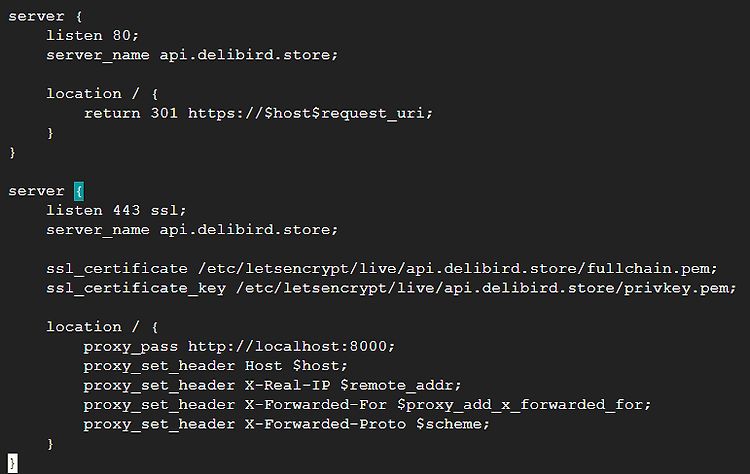This screenshot has height=474, width=750.
Task: Click the cursor block on final closing brace
Action: [x=13, y=463]
